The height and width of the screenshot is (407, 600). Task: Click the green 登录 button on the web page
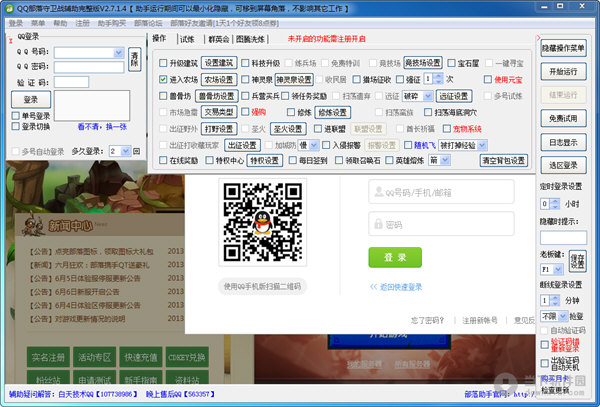395,257
